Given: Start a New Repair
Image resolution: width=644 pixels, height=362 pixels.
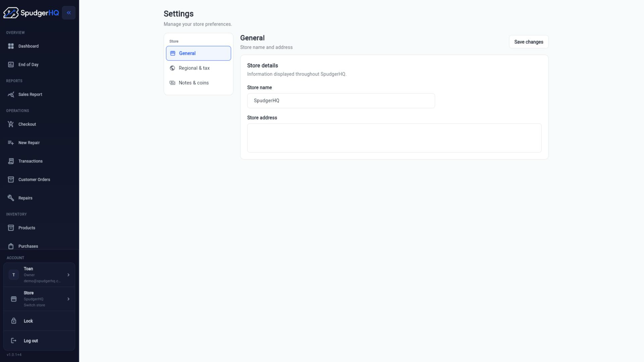Looking at the screenshot, I should click(39, 143).
